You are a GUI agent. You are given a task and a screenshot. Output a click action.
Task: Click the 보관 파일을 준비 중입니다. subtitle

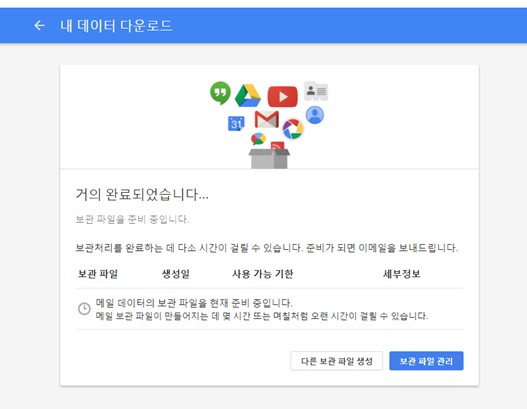click(132, 219)
